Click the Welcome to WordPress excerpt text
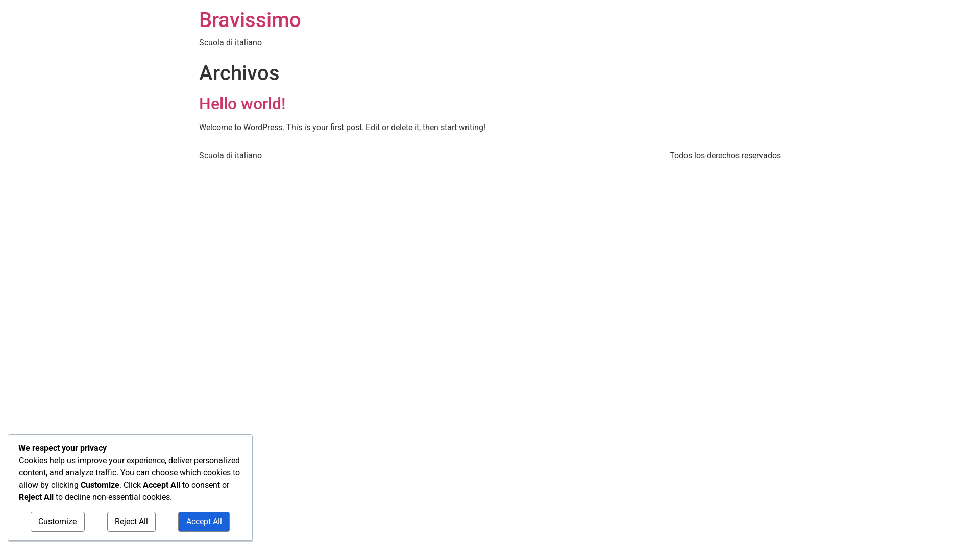 coord(342,128)
